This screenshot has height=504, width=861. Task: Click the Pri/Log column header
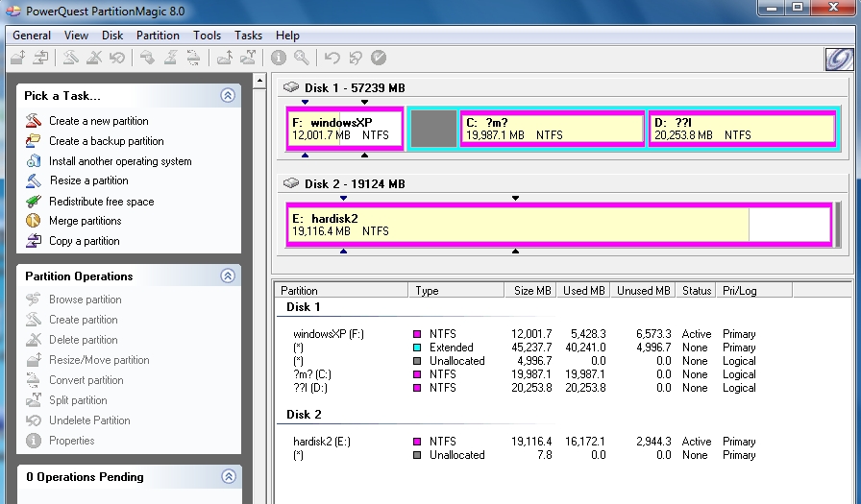754,291
